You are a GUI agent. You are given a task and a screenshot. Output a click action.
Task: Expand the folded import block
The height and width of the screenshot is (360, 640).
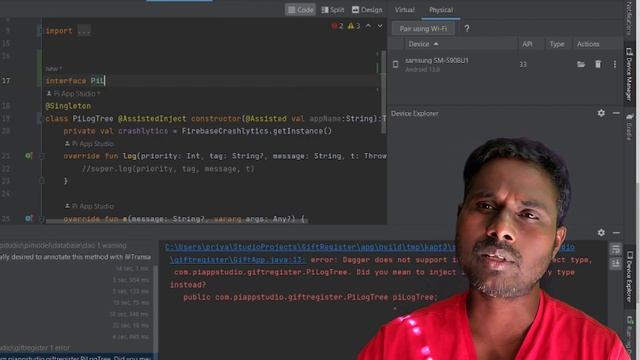click(40, 31)
